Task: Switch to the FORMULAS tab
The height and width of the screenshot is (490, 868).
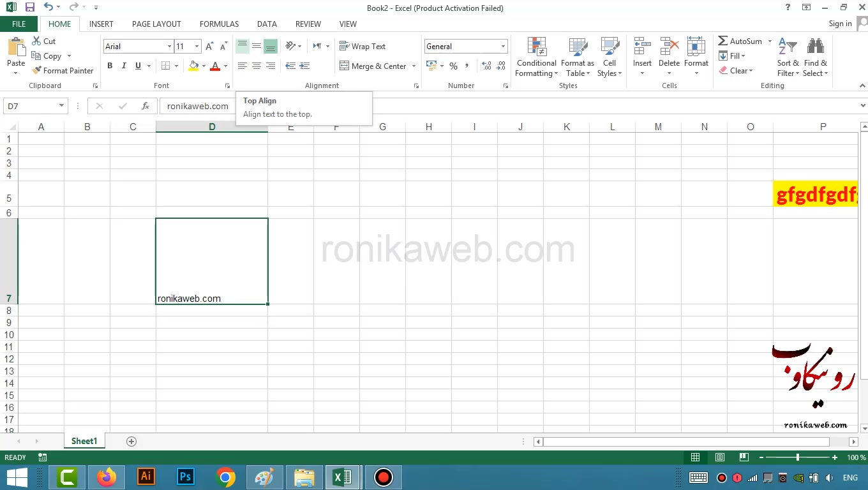Action: [x=219, y=24]
